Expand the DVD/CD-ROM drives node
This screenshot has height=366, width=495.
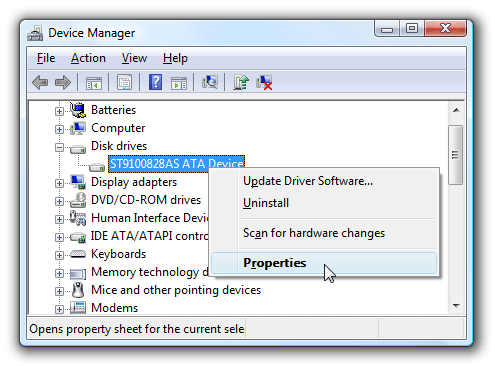(59, 201)
